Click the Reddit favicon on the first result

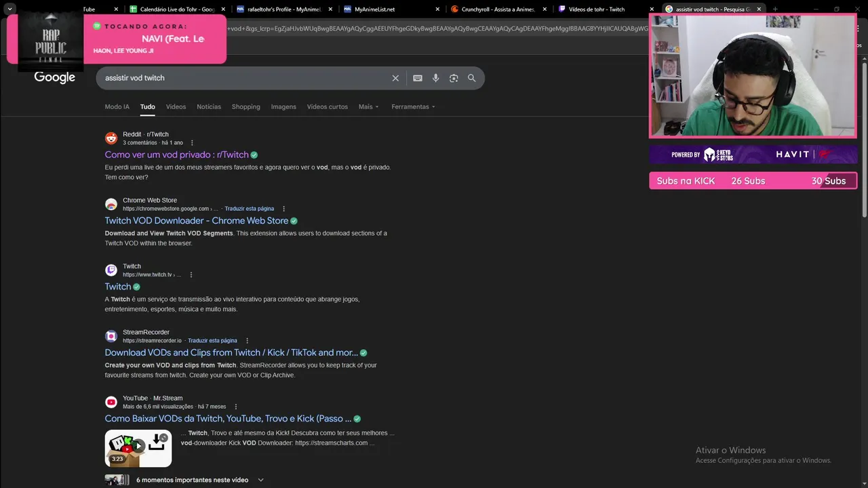(111, 138)
